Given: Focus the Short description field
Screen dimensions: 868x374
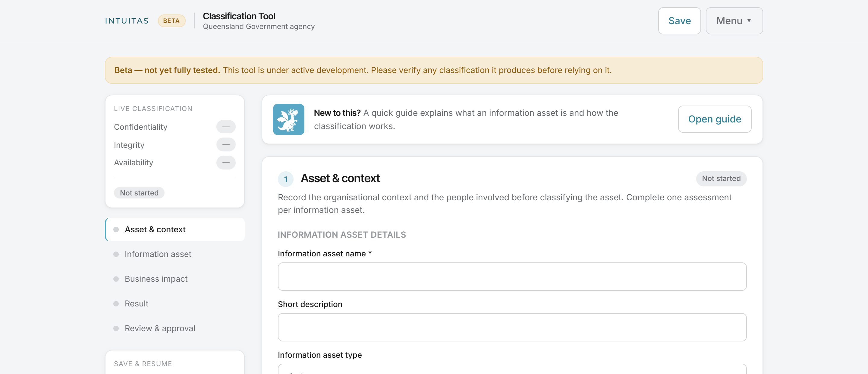Looking at the screenshot, I should [512, 327].
